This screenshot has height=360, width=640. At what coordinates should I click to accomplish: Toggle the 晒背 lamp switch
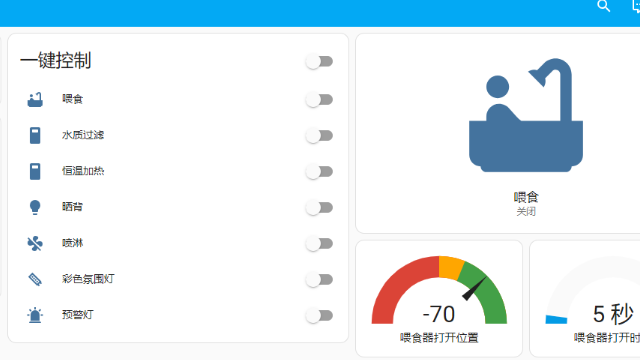click(x=320, y=207)
